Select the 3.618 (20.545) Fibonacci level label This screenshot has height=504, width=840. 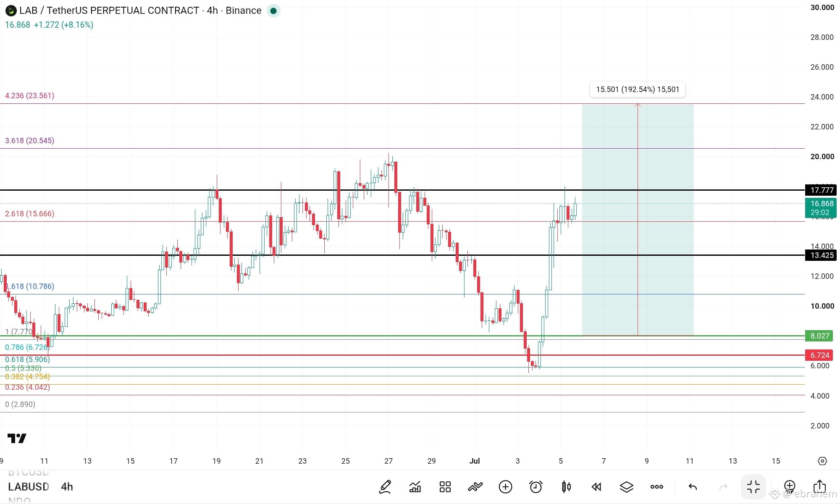(29, 141)
